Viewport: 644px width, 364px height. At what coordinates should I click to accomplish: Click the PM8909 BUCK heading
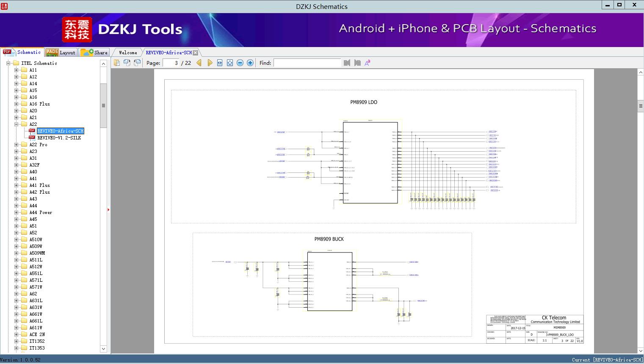tap(329, 239)
